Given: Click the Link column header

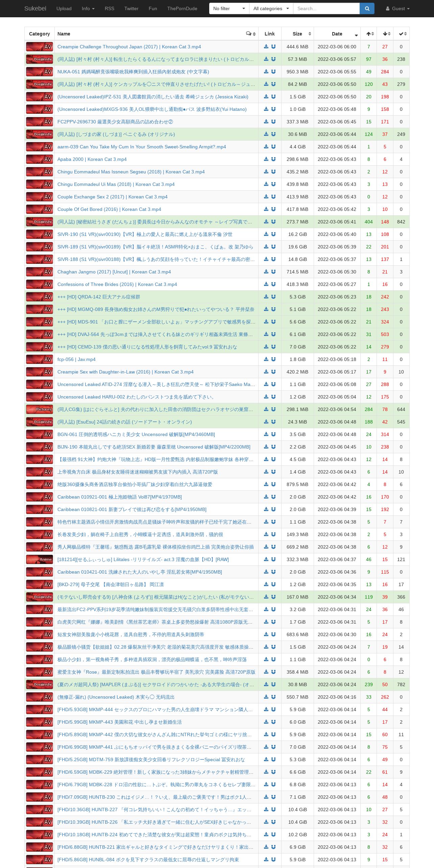Looking at the screenshot, I should (270, 34).
